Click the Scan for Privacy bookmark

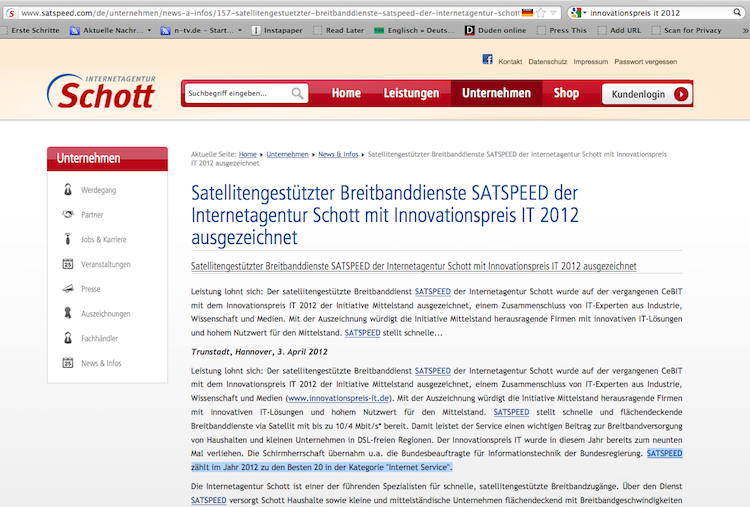(x=687, y=30)
